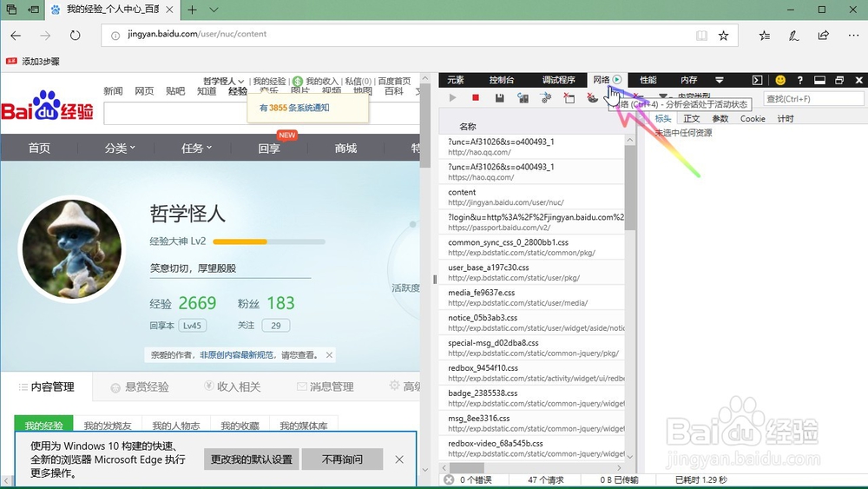Select the redbox_9454f10.css request
The height and width of the screenshot is (489, 868).
[532, 373]
